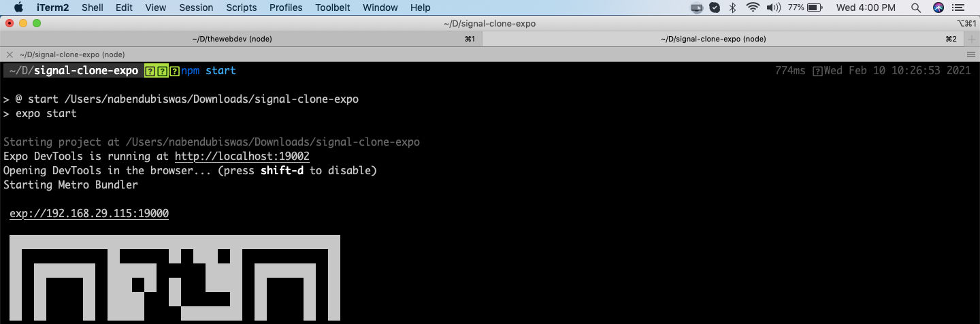The image size is (980, 324).
Task: Click the green zoom window button
Action: [36, 23]
